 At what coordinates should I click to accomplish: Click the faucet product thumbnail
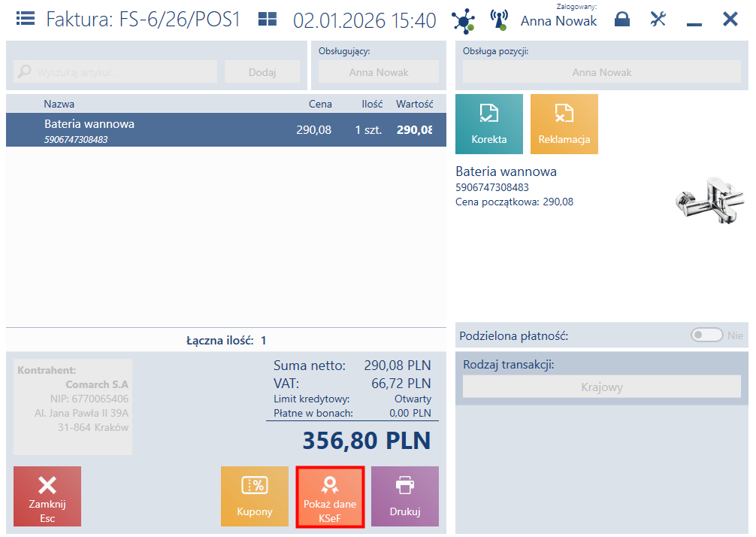(709, 200)
